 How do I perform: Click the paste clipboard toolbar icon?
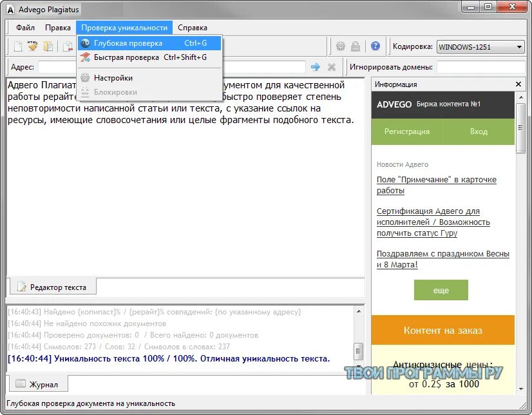click(x=48, y=46)
